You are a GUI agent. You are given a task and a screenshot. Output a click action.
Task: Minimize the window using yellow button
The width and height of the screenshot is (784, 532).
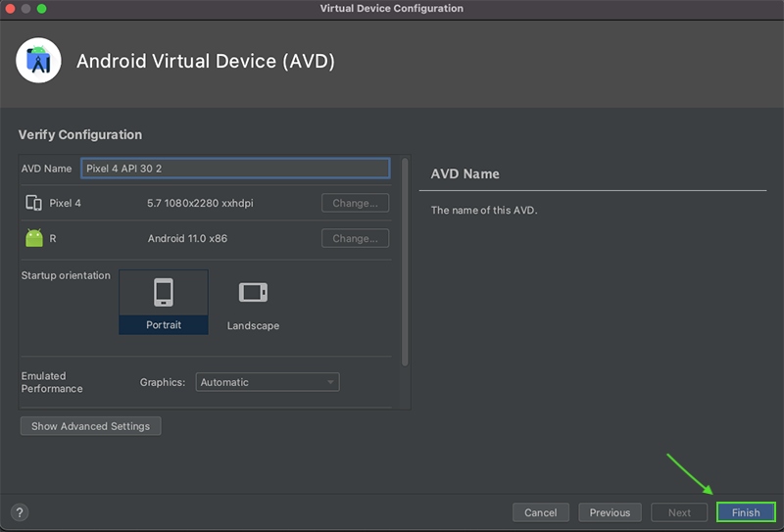(25, 9)
